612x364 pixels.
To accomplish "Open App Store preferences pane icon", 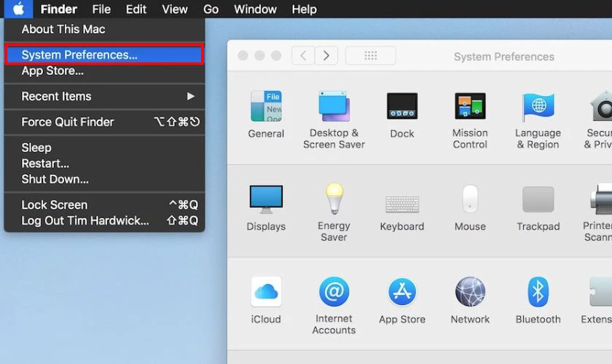I will [402, 301].
